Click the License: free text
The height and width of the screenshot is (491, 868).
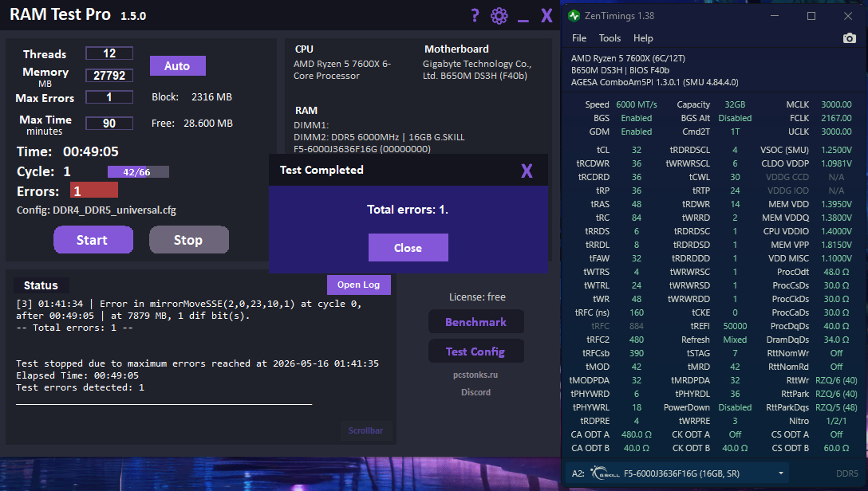pos(477,297)
